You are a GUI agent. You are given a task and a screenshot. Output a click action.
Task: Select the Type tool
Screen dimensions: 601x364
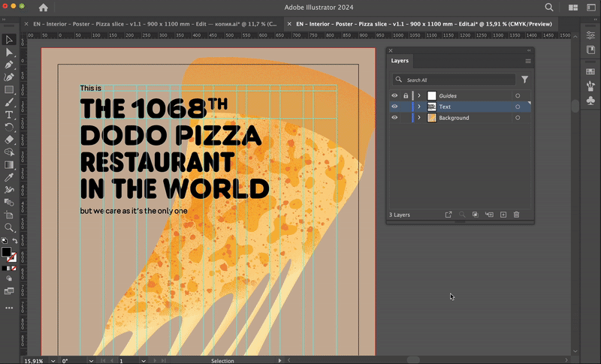pos(9,115)
